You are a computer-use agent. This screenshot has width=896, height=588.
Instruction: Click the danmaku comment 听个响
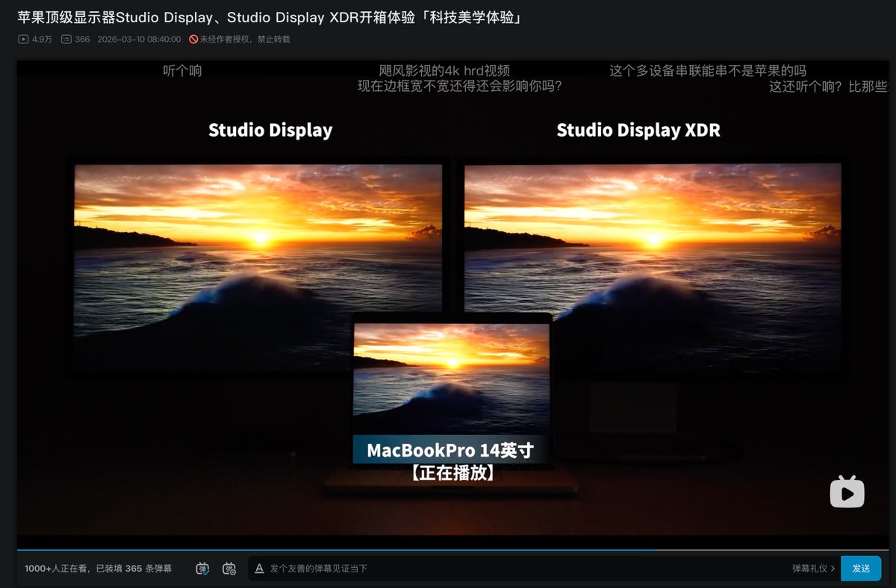click(182, 71)
